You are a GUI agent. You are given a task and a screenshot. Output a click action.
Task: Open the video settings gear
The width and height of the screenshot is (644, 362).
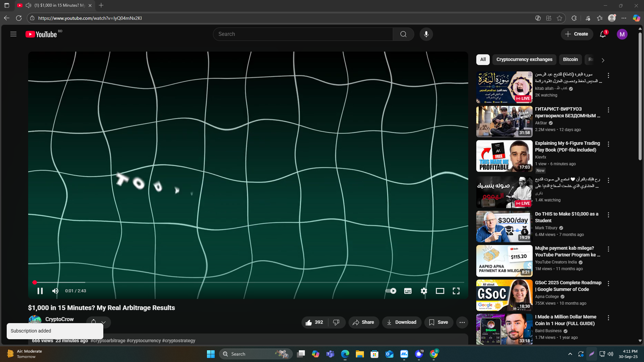point(424,291)
